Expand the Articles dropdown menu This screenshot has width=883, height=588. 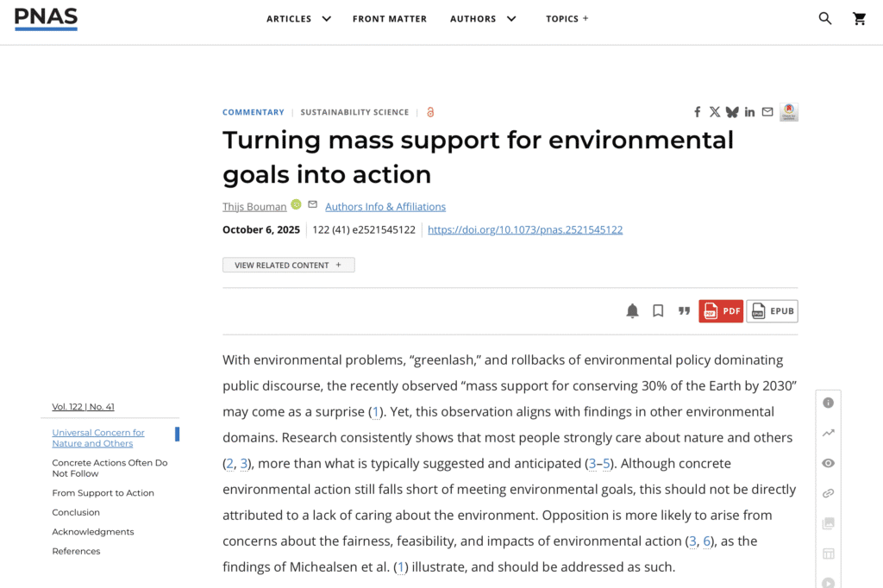pyautogui.click(x=298, y=18)
